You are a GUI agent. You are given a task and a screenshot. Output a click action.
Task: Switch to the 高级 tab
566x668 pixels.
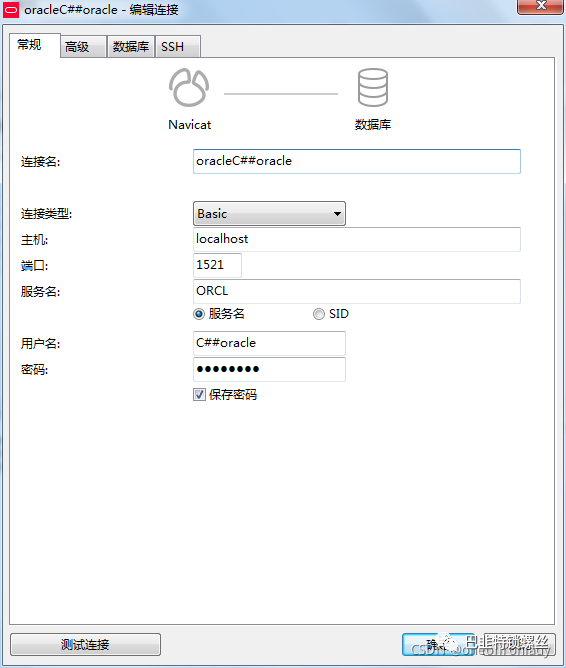(83, 46)
